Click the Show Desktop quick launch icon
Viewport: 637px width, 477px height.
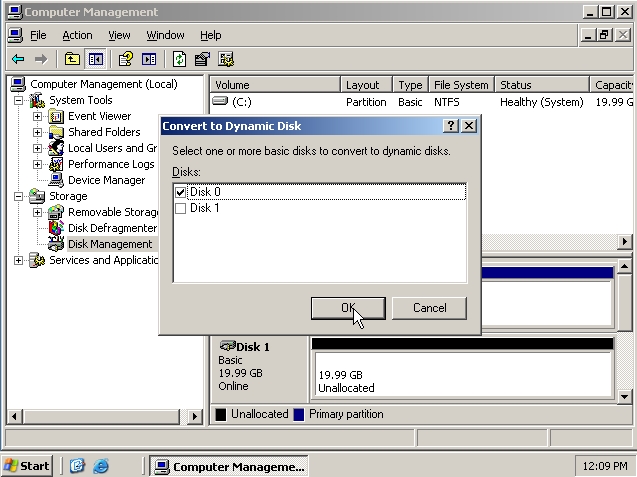pos(77,466)
